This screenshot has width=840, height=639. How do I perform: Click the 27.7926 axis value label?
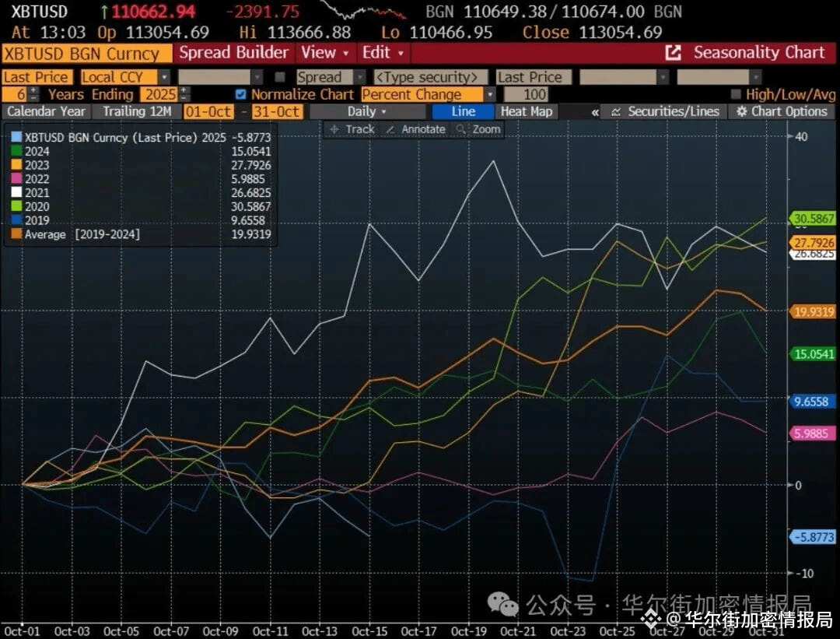(x=814, y=243)
